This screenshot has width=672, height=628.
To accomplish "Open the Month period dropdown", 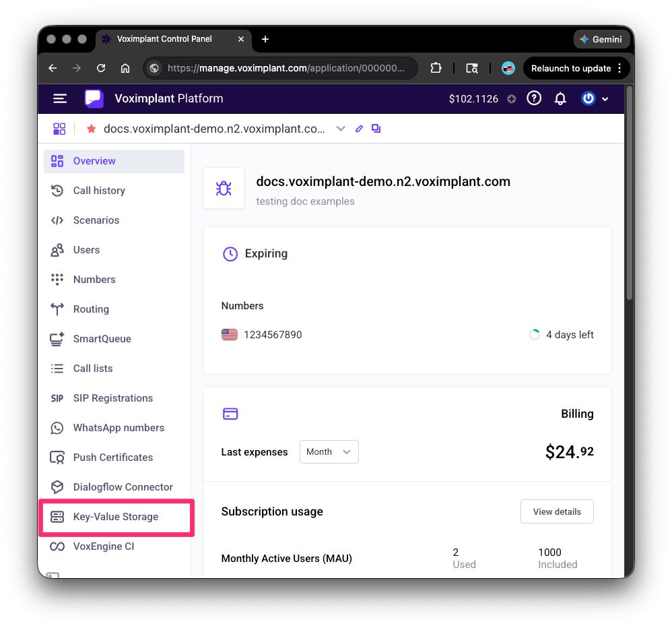I will pos(329,451).
